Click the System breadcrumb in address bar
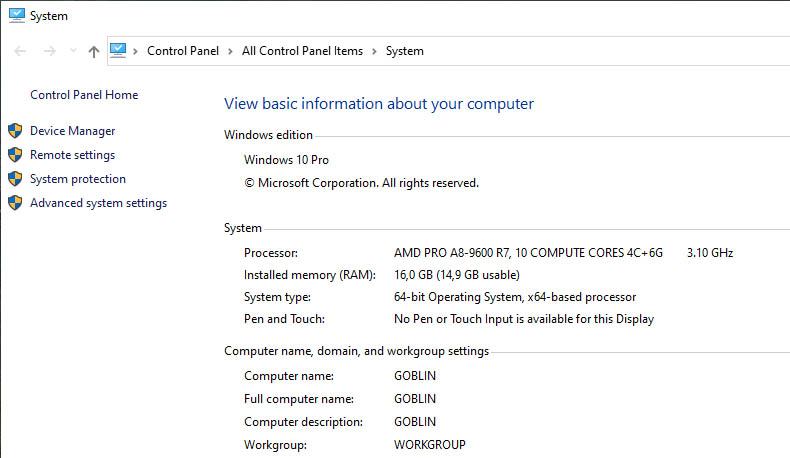Image resolution: width=790 pixels, height=458 pixels. click(404, 51)
